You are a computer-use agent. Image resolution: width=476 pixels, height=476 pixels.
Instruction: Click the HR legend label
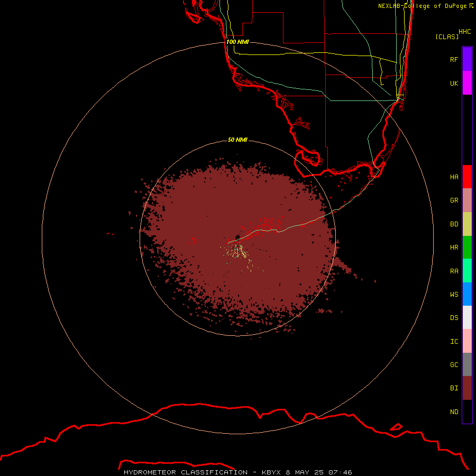tap(454, 248)
